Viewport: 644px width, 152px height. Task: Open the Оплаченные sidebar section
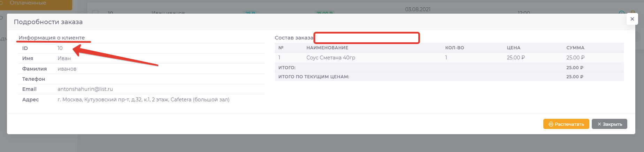28,3
